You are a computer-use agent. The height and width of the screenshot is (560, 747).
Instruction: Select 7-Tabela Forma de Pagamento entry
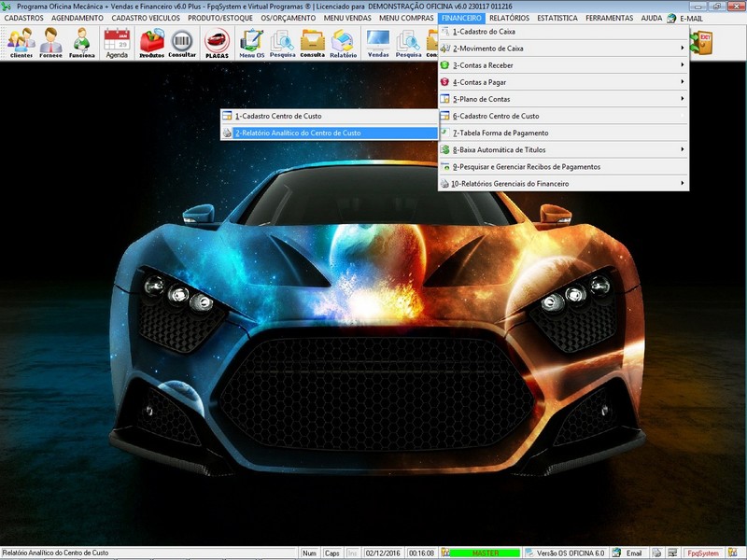point(563,133)
